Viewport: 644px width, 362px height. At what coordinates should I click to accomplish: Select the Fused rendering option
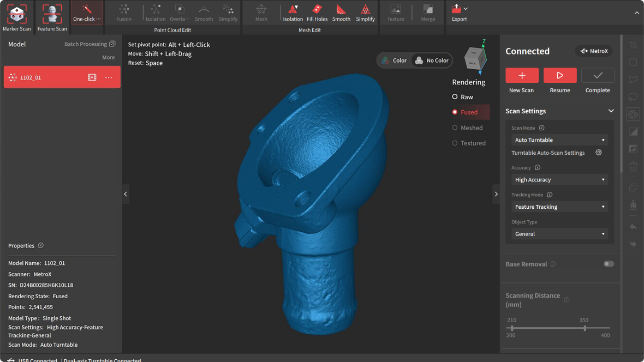coord(455,112)
